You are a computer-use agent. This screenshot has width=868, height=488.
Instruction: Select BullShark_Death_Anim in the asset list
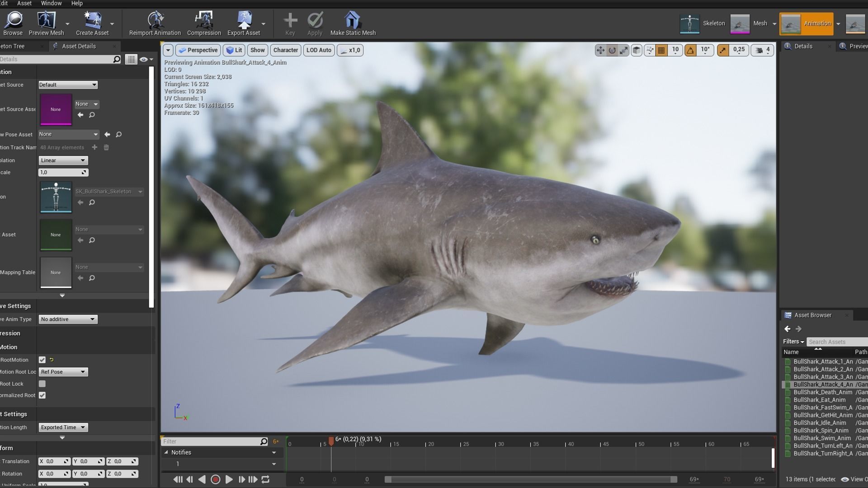[x=822, y=392]
